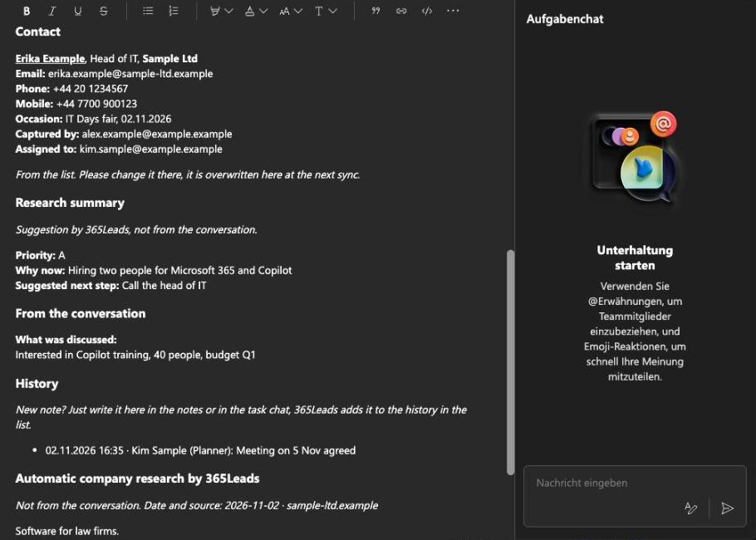Open the Erika Example contact link

pos(50,59)
